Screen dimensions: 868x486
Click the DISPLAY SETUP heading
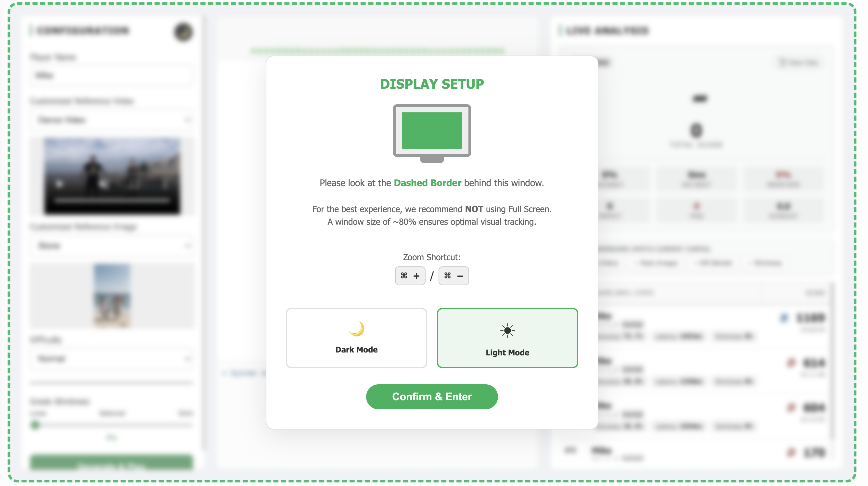point(432,84)
